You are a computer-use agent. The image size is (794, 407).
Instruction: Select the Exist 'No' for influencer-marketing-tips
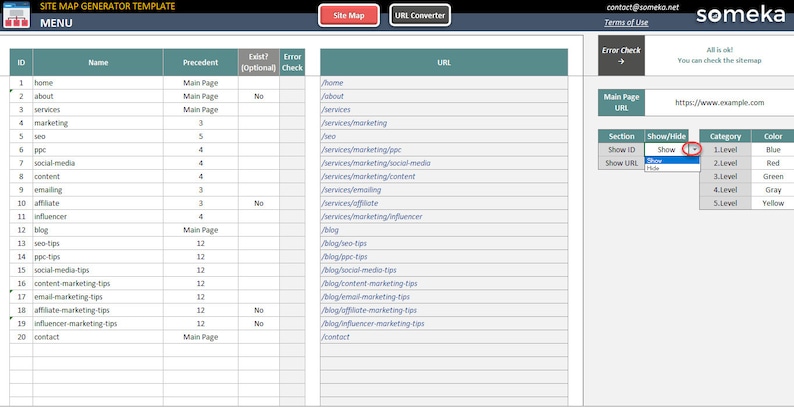[259, 323]
